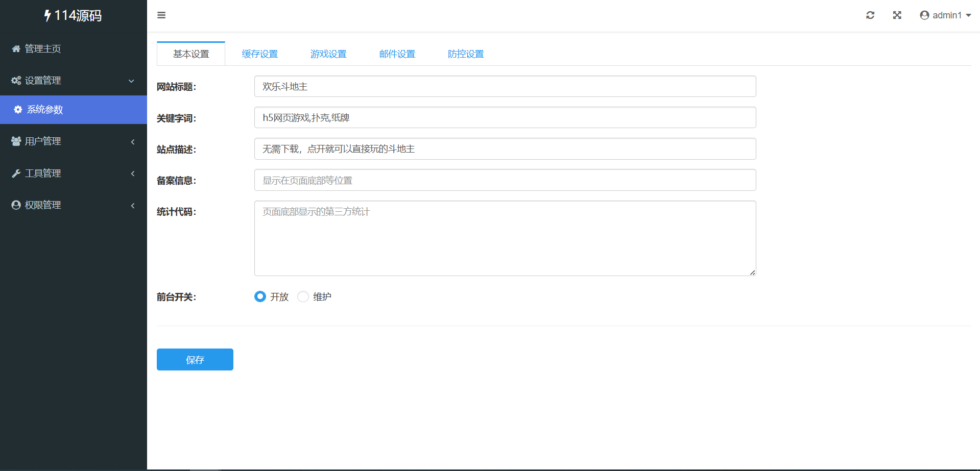Viewport: 980px width, 471px height.
Task: Expand the 工具管理 menu chevron
Action: [x=133, y=173]
